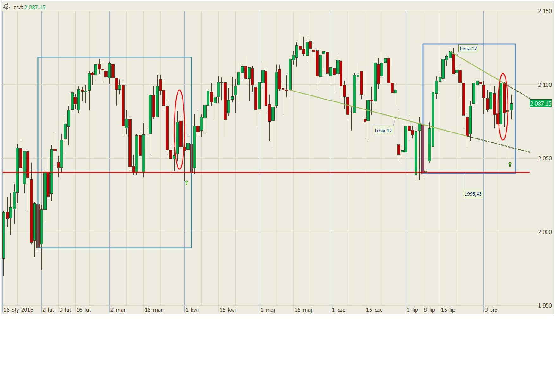Click the chart symbol icon beside es.f
Viewport: 555px width, 392px height.
[x=7, y=7]
